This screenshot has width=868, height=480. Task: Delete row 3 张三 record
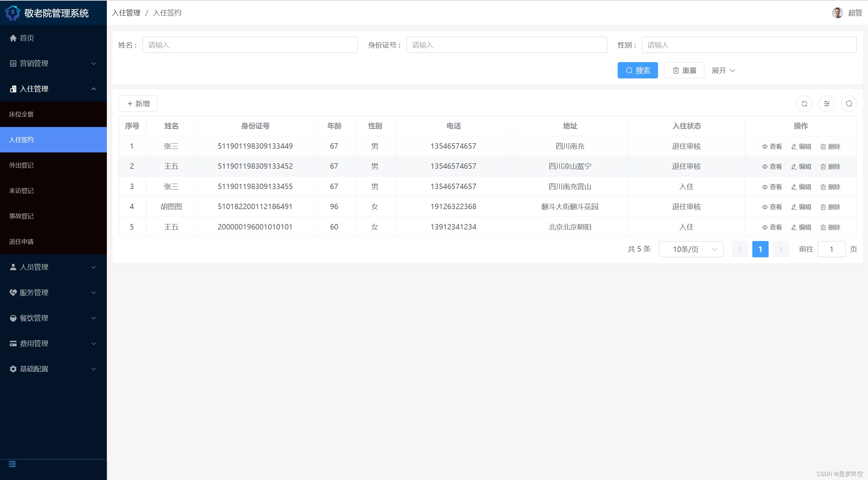pos(830,187)
